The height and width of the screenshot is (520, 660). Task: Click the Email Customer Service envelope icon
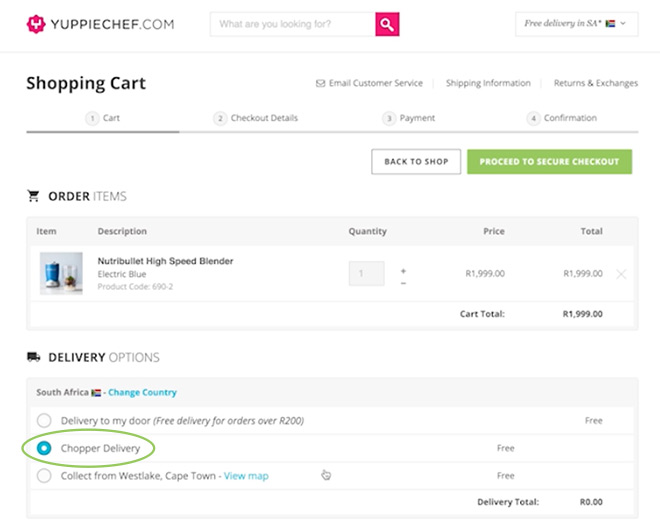[x=320, y=83]
